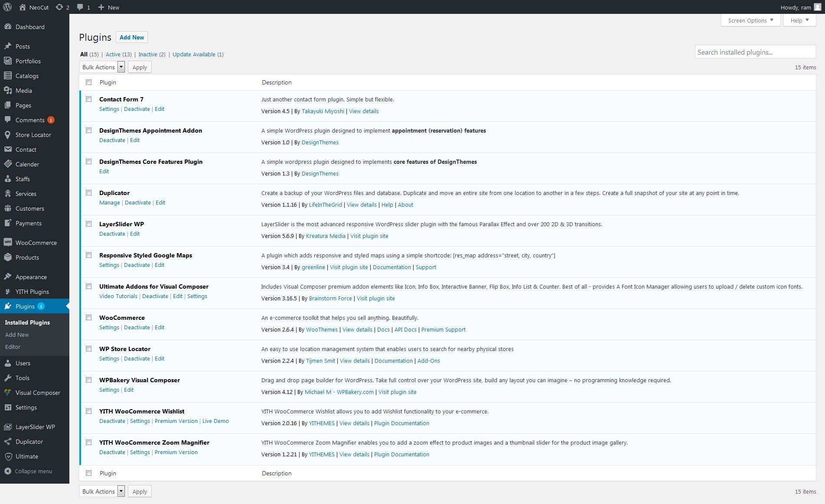Tick the select-all checkbox in the table footer
The width and height of the screenshot is (825, 504).
tap(89, 473)
